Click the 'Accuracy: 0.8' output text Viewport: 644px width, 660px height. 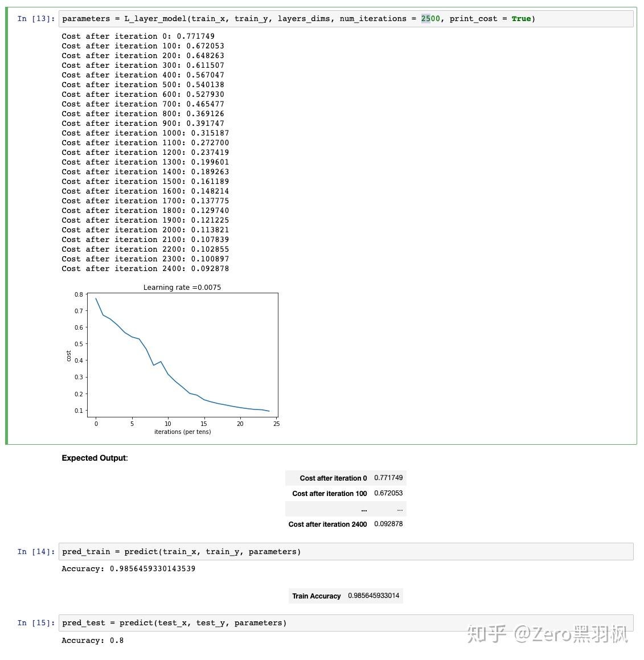pos(93,640)
